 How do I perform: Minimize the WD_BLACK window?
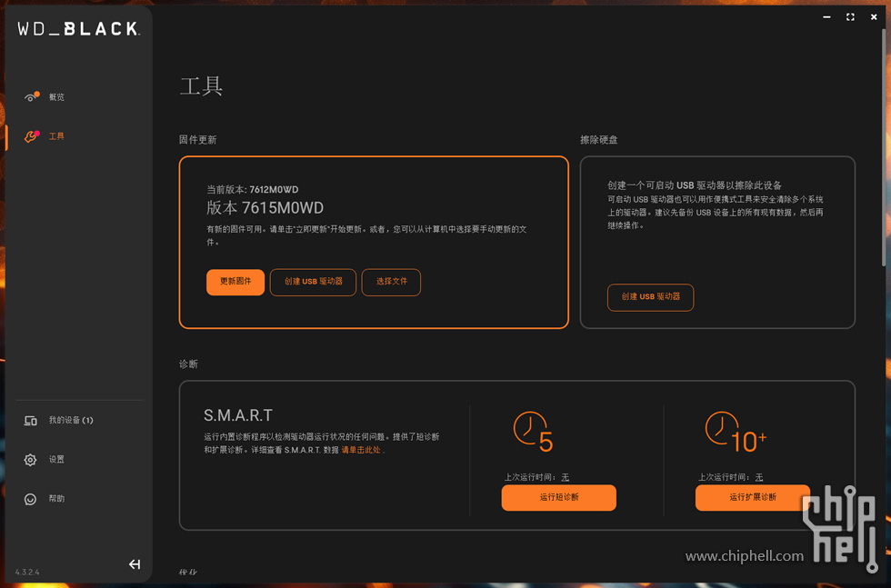point(826,17)
